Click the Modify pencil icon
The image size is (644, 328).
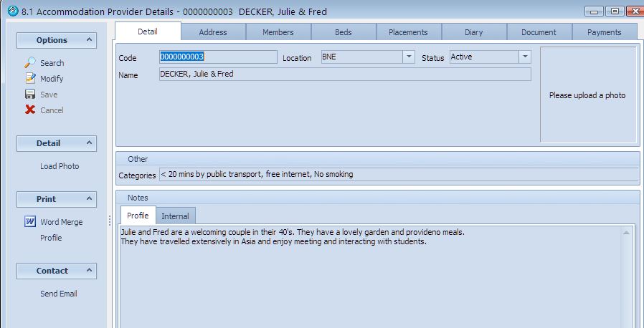point(30,79)
